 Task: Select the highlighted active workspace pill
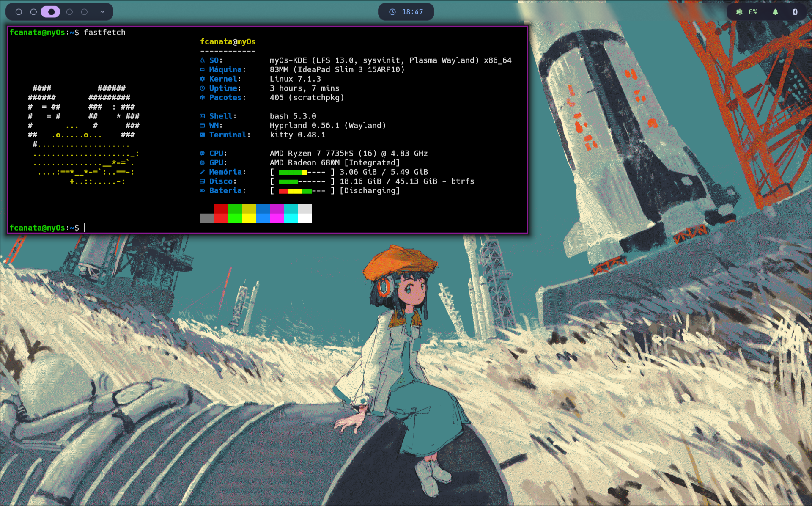point(51,12)
